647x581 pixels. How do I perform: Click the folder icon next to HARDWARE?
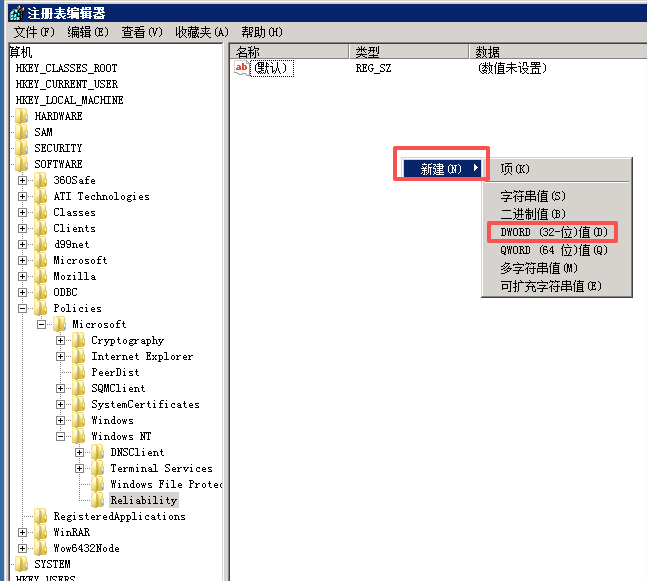21,116
